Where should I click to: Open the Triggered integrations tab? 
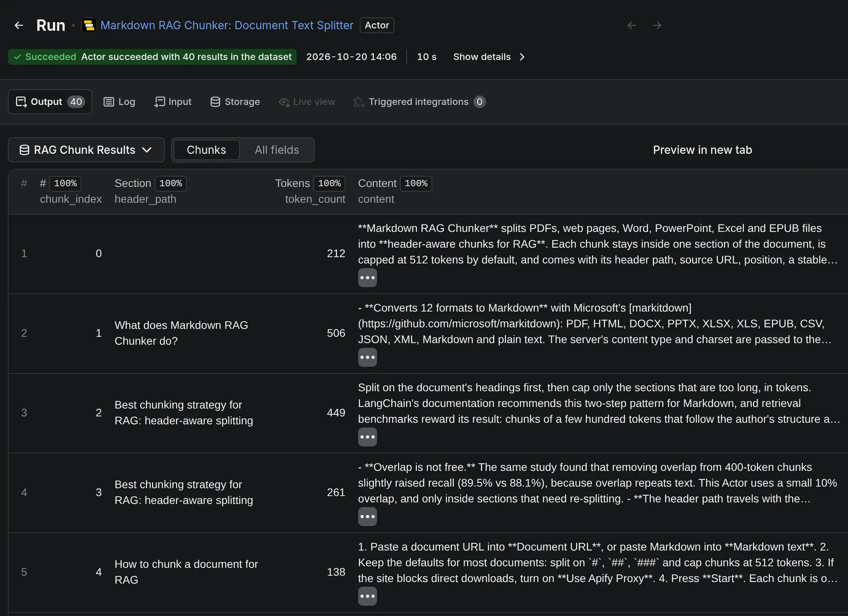pos(419,102)
